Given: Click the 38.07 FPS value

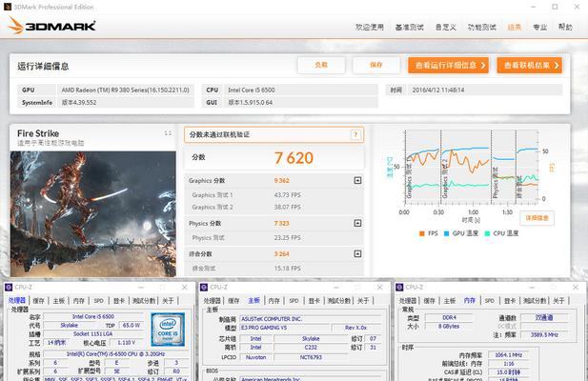Looking at the screenshot, I should (x=287, y=208).
